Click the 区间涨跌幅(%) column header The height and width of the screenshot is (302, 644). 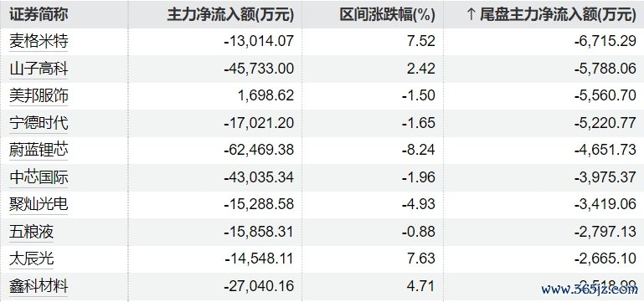(387, 15)
